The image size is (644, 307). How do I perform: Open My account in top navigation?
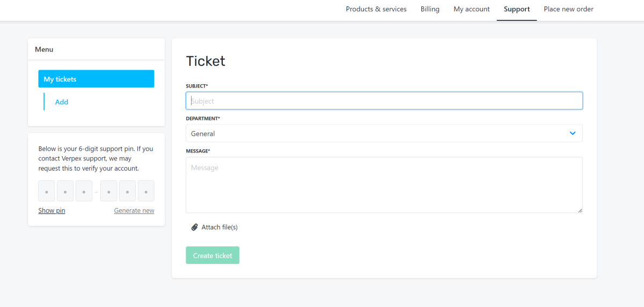[472, 9]
